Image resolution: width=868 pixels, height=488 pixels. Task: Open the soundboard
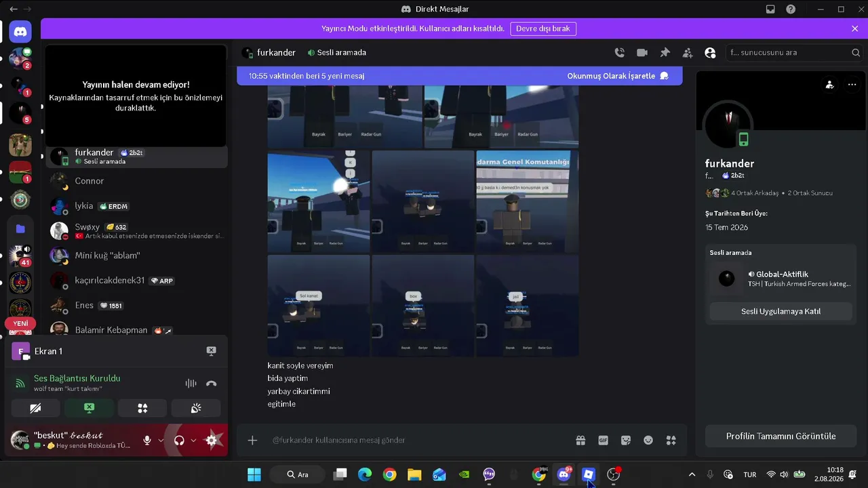[196, 408]
